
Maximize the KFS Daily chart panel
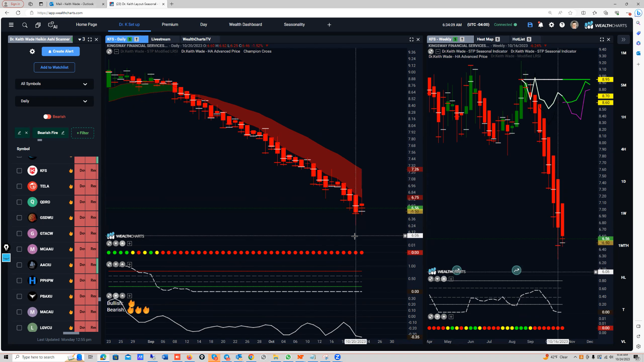[x=412, y=39]
